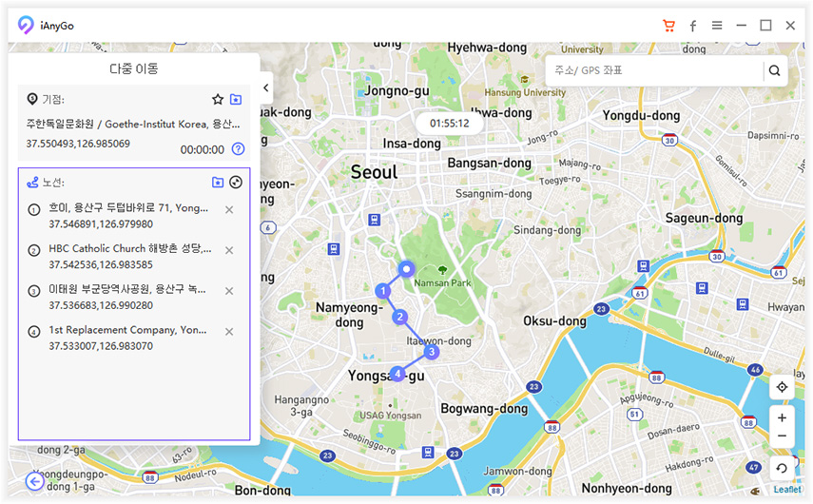Go back with bottom-left arrow button
Image resolution: width=813 pixels, height=504 pixels.
coord(35,481)
